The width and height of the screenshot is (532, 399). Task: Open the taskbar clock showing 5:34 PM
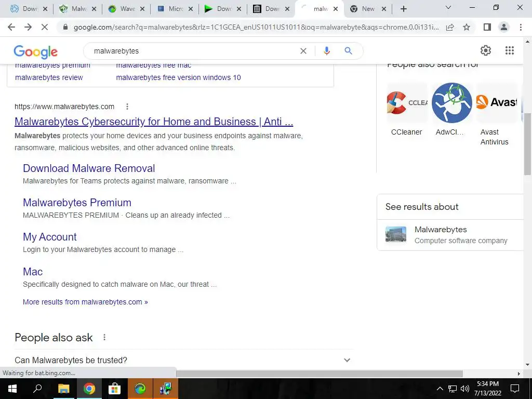pyautogui.click(x=488, y=389)
